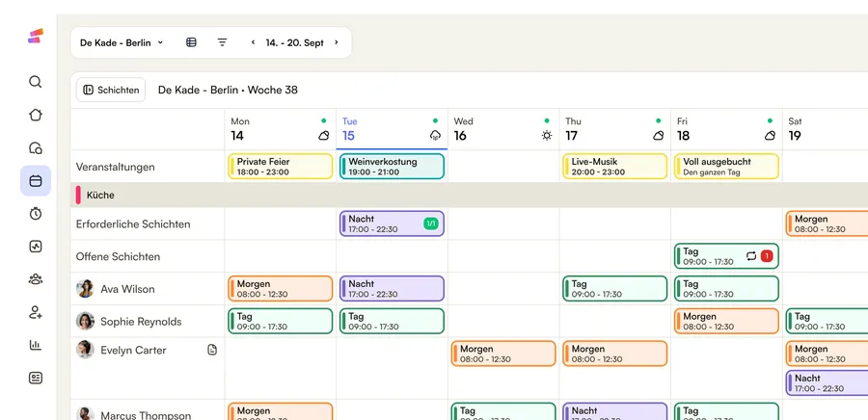This screenshot has width=868, height=420.
Task: Go to previous week arrow
Action: 253,42
